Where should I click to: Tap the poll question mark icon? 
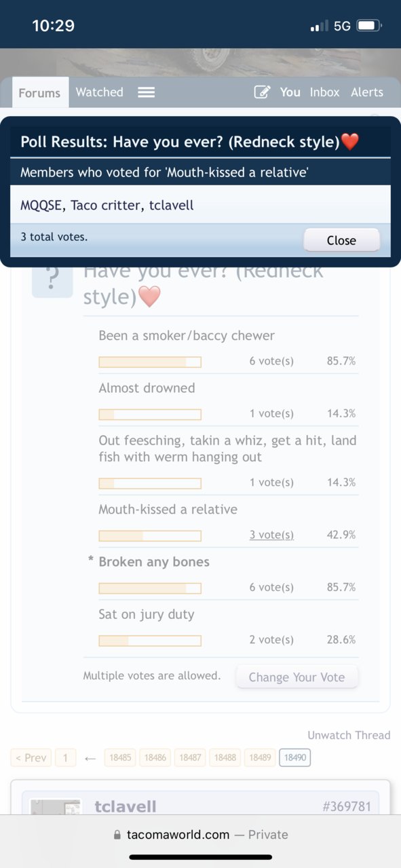(52, 279)
